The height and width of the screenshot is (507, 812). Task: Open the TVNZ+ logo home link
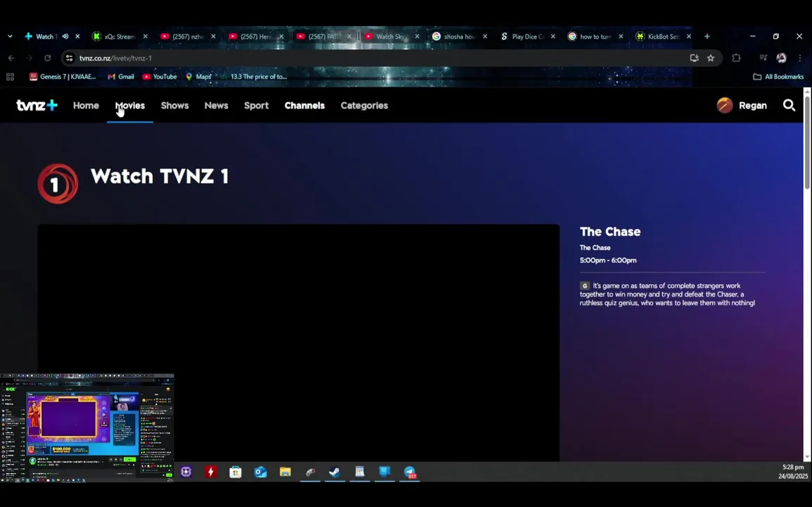[37, 106]
